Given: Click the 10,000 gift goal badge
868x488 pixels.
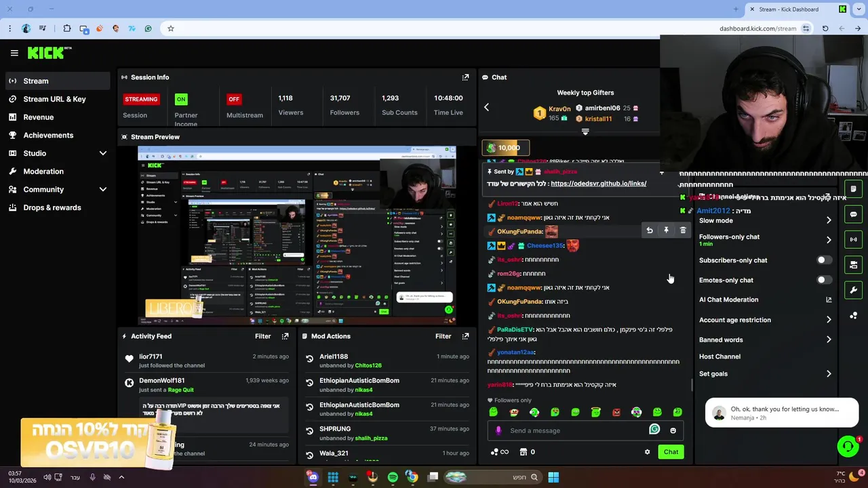Looking at the screenshot, I should click(505, 148).
